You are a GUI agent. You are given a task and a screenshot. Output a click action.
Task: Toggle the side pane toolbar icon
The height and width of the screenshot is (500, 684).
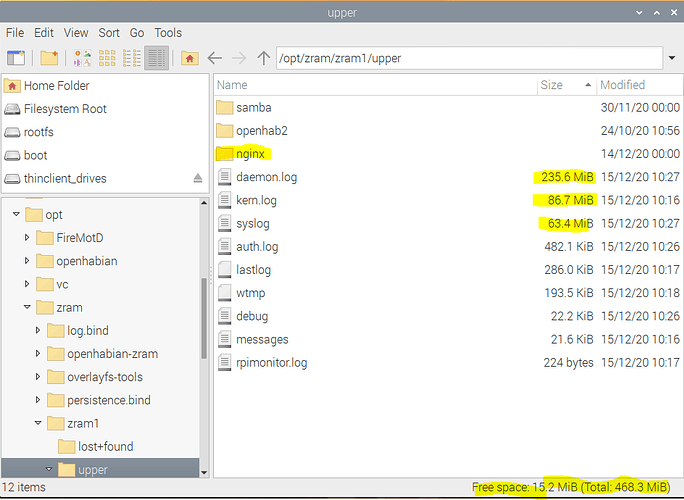16,58
